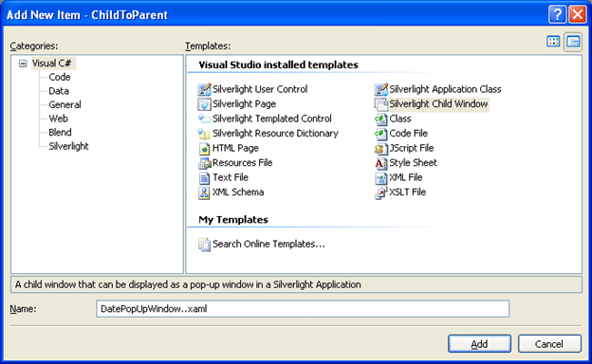
Task: Click the XML File template icon
Action: point(381,177)
